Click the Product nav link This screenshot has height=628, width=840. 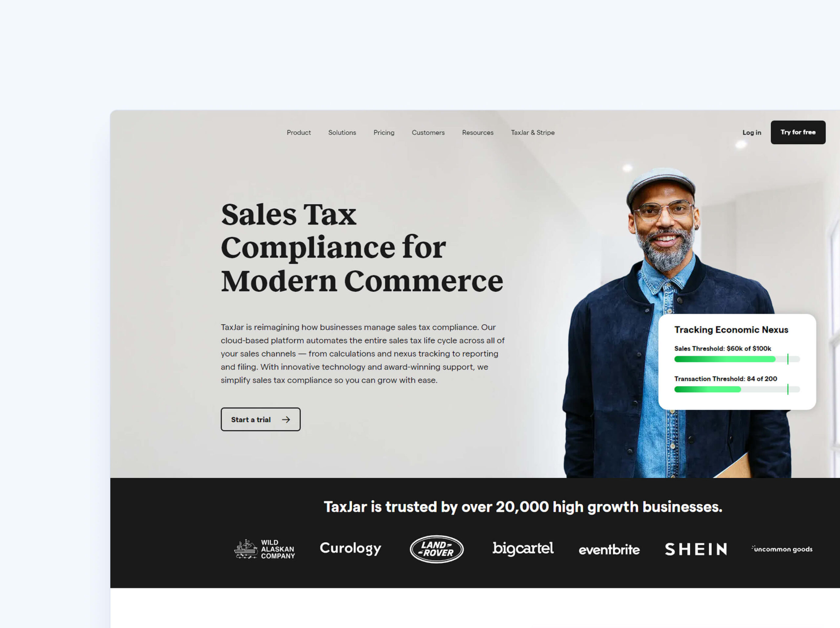(299, 132)
